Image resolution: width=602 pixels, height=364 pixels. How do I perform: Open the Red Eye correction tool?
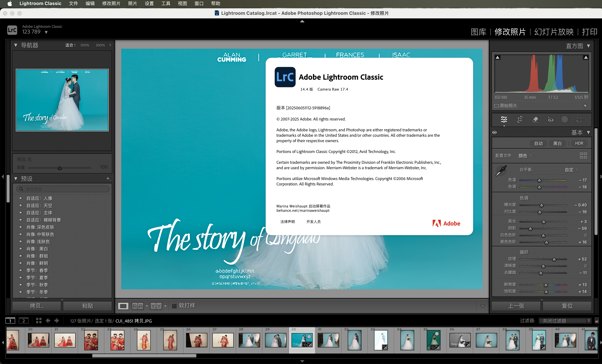[x=550, y=119]
